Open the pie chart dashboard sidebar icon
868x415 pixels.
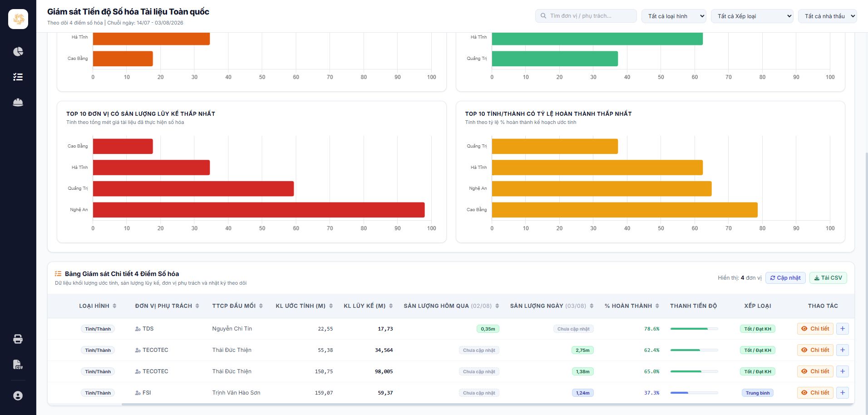(x=18, y=51)
